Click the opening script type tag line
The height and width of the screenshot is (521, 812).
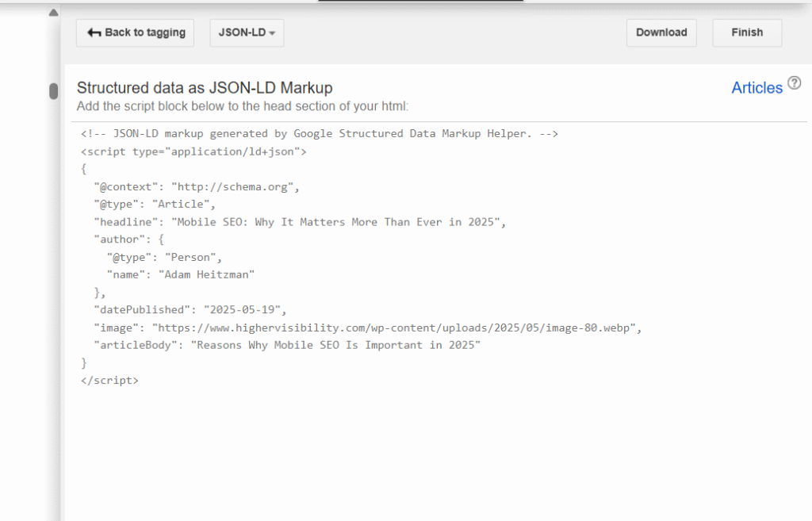click(x=193, y=151)
